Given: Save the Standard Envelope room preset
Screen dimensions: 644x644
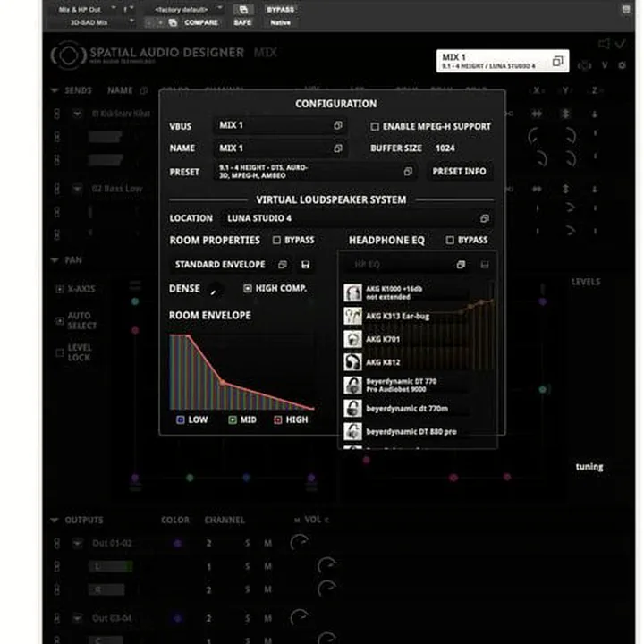Looking at the screenshot, I should click(x=305, y=265).
